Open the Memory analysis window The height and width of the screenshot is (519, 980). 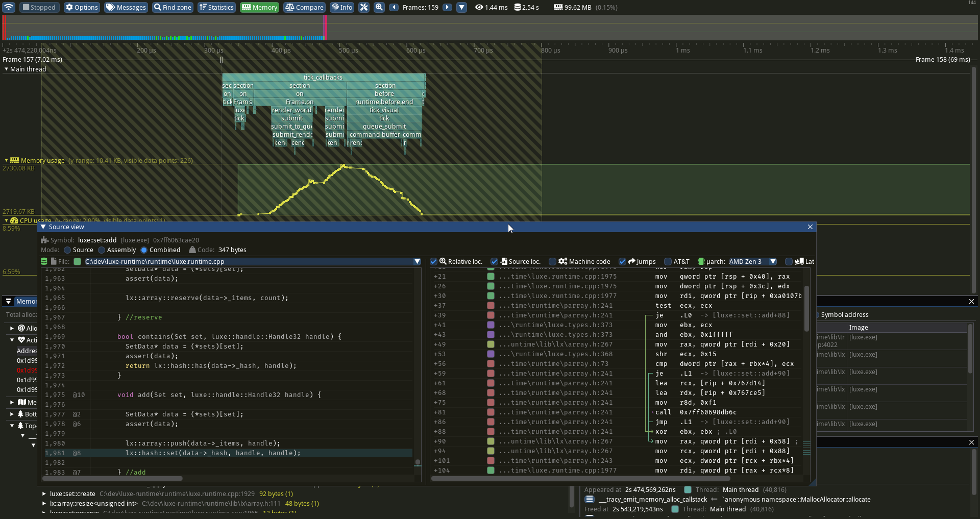[259, 7]
